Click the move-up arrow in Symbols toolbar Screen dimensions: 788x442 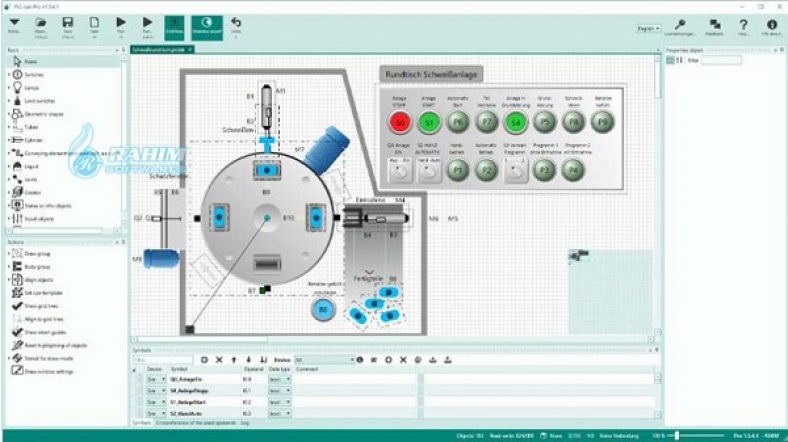pos(234,360)
